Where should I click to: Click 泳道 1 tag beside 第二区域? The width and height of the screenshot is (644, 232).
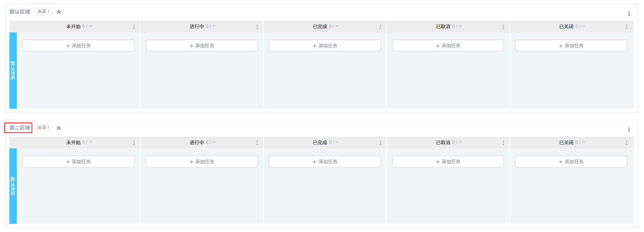click(43, 127)
